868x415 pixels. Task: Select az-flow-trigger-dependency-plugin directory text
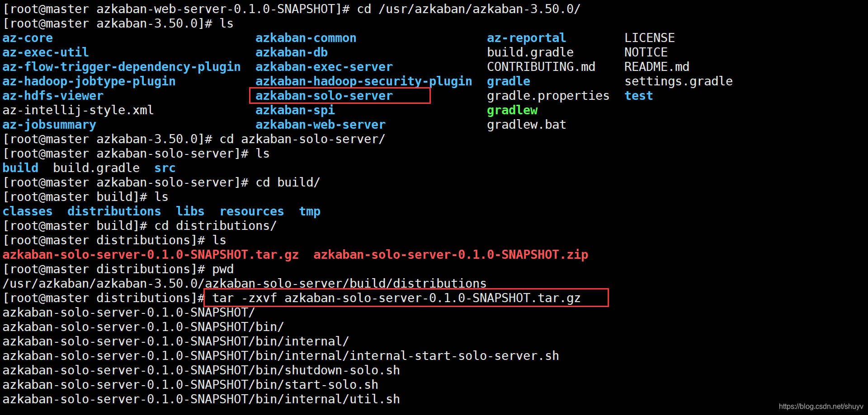(122, 67)
